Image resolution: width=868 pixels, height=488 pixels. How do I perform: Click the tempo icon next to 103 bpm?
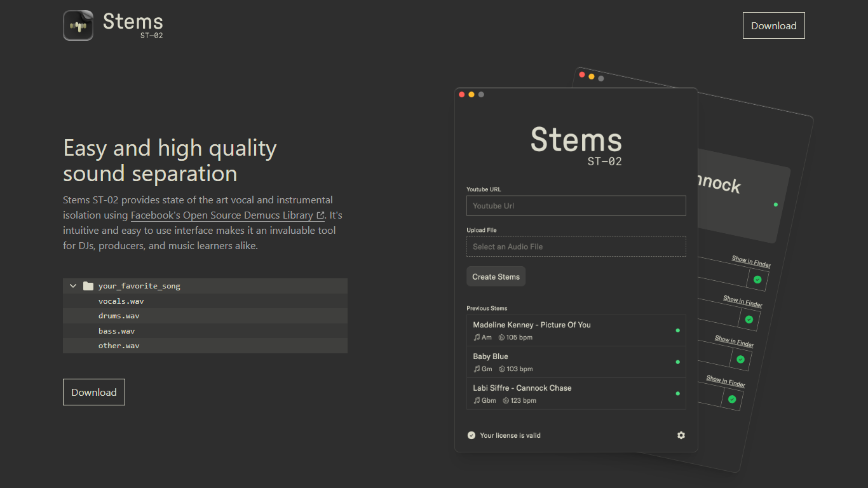pyautogui.click(x=501, y=369)
